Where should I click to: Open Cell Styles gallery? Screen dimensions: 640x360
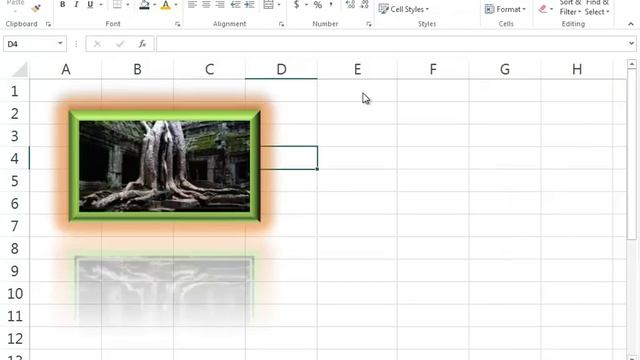coord(404,9)
